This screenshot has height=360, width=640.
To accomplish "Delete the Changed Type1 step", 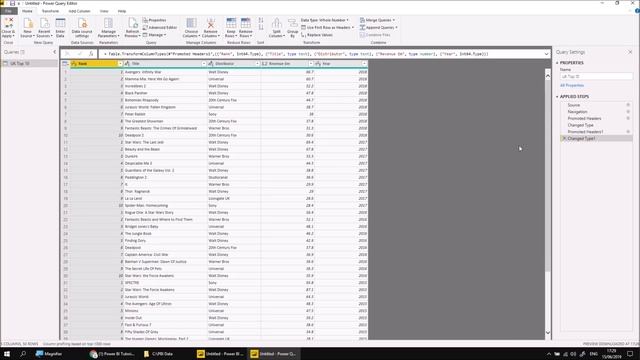I will [x=564, y=138].
